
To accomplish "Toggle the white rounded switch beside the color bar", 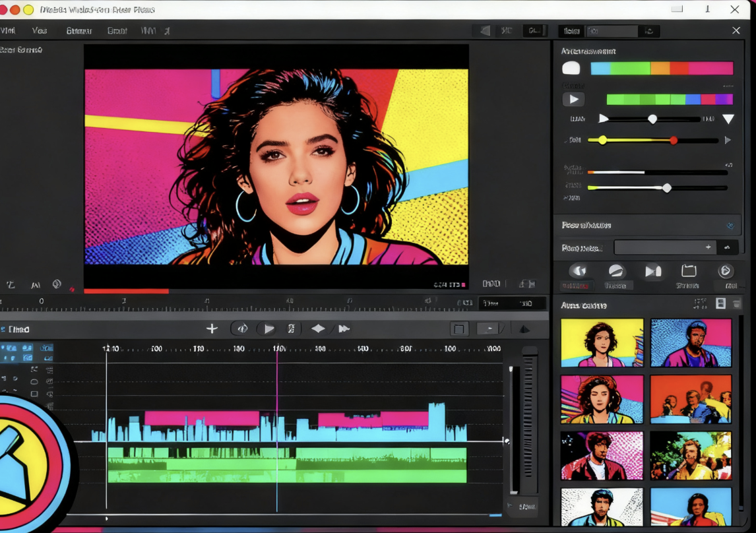I will coord(571,69).
